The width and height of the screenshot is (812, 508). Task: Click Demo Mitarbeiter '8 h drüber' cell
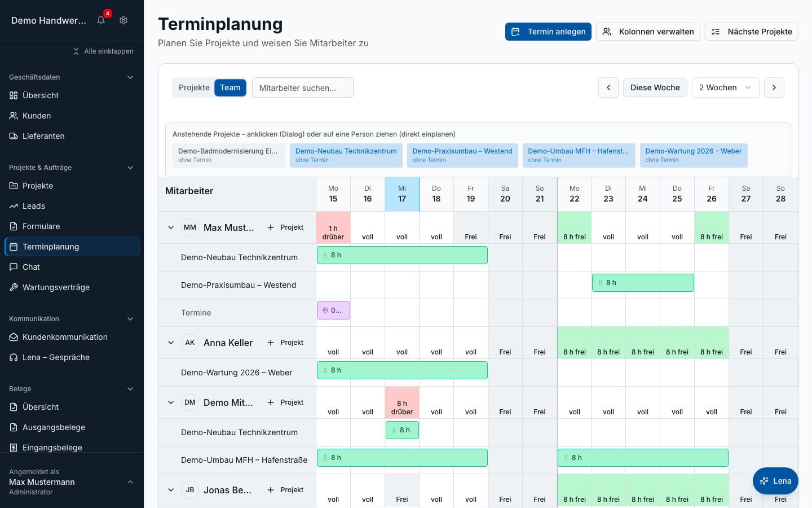[402, 402]
